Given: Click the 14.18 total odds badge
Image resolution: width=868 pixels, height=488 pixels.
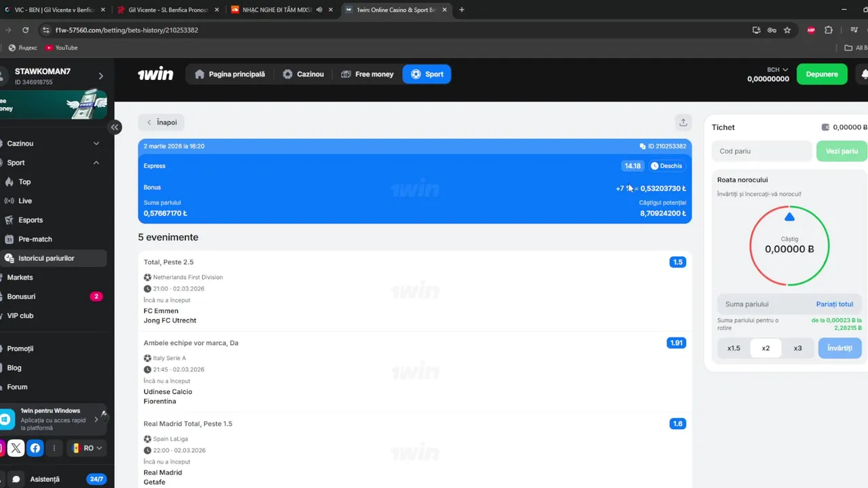Looking at the screenshot, I should tap(632, 166).
